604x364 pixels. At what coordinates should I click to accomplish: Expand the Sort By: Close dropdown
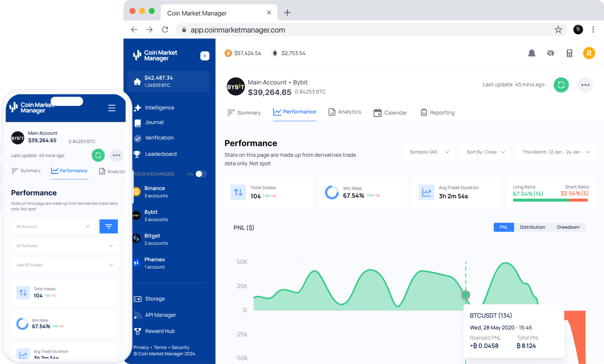[485, 152]
